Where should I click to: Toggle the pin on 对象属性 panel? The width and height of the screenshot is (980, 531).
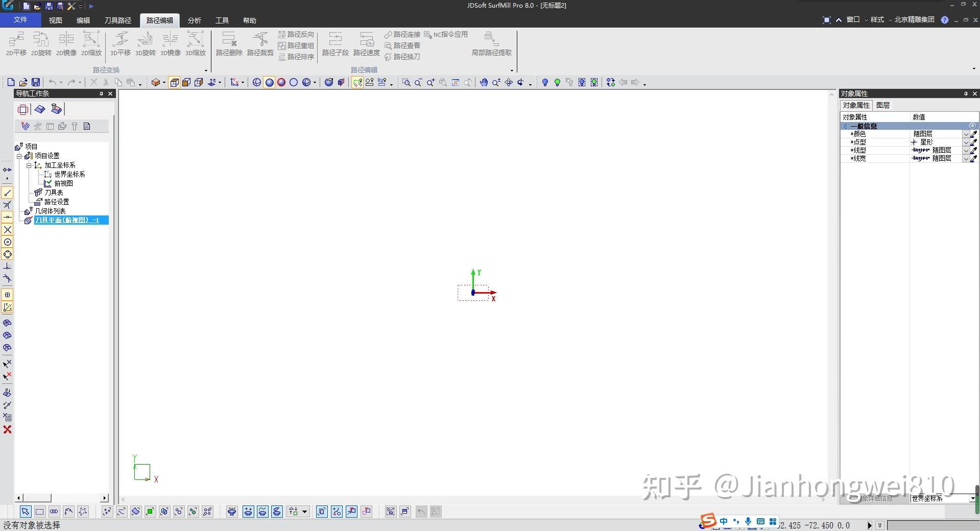966,93
